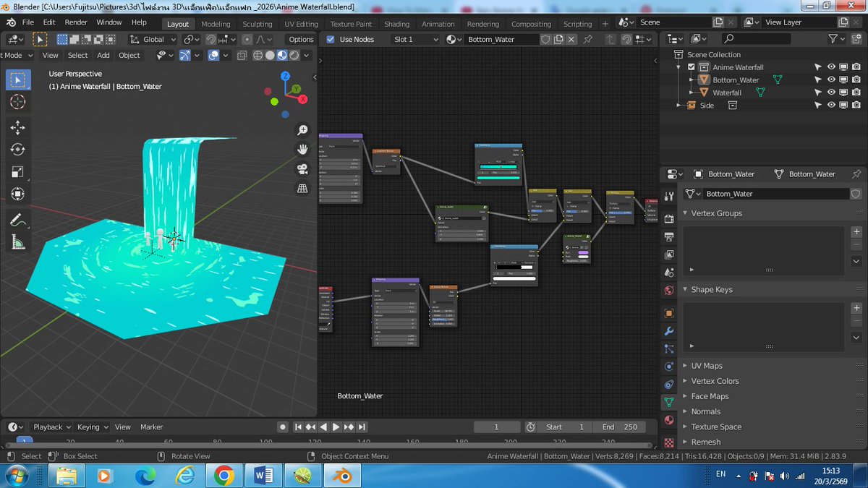Activate the Measure tool
Screen dimensions: 868x488
pyautogui.click(x=18, y=241)
